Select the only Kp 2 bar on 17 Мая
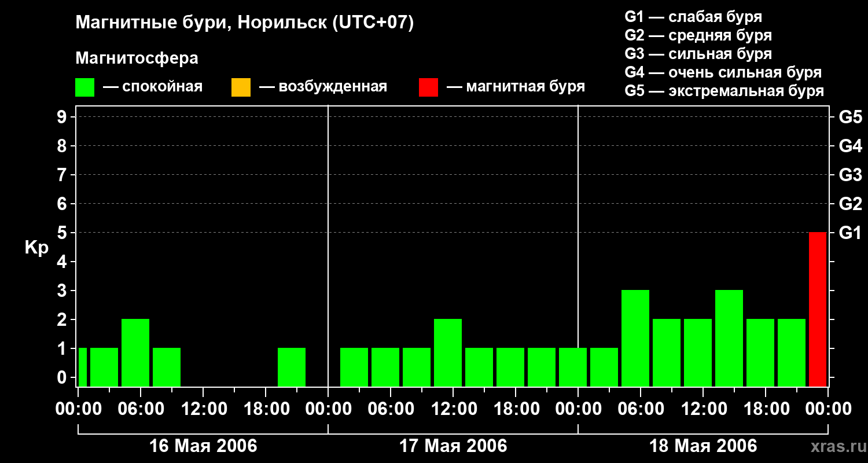868x463 pixels. (448, 352)
